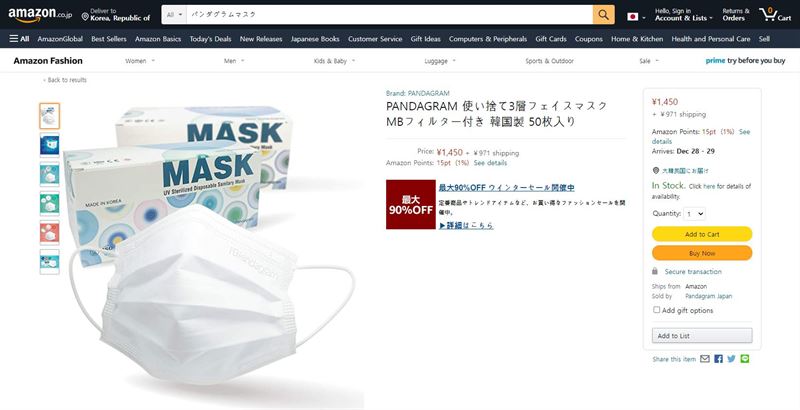Click the orange search magnifier icon
Image resolution: width=800 pixels, height=410 pixels.
pyautogui.click(x=604, y=15)
